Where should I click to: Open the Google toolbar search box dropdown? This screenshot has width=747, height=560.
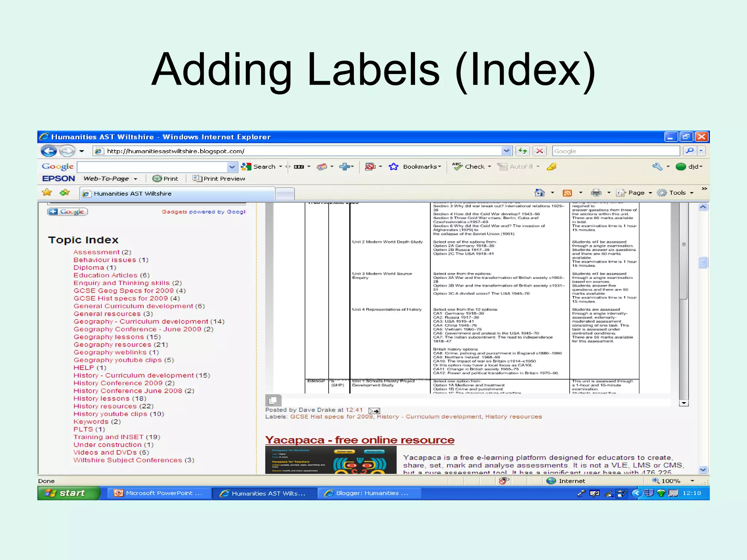click(232, 167)
